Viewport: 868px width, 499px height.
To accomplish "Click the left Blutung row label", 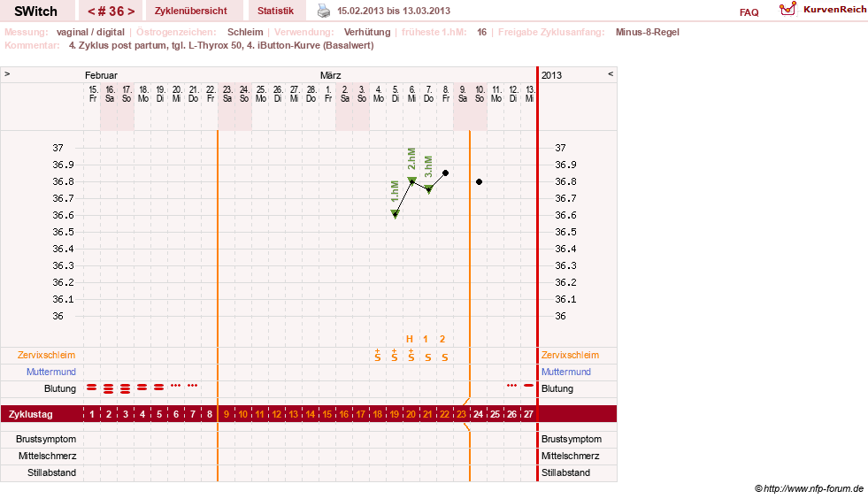I will pos(60,388).
